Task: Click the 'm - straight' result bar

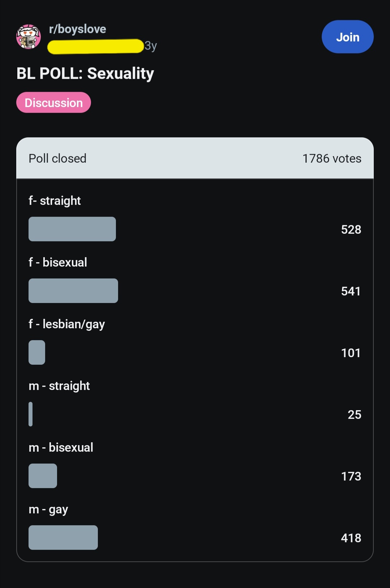Action: pyautogui.click(x=31, y=414)
